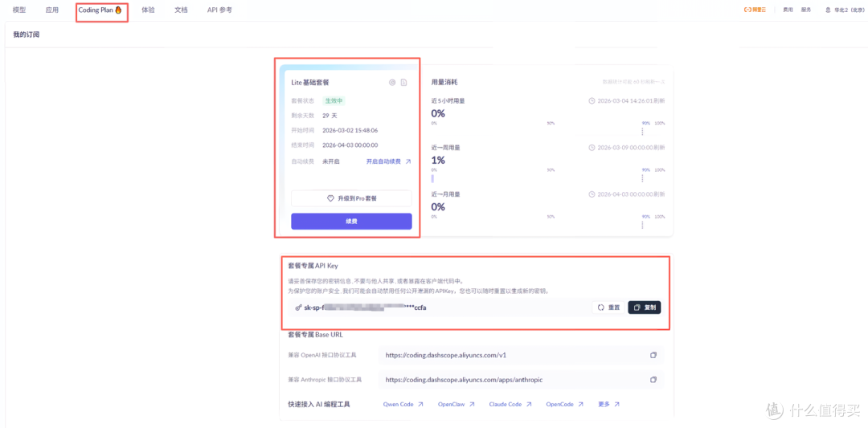Copy the OpenAI-compatible base URL
The image size is (868, 428).
click(x=653, y=355)
